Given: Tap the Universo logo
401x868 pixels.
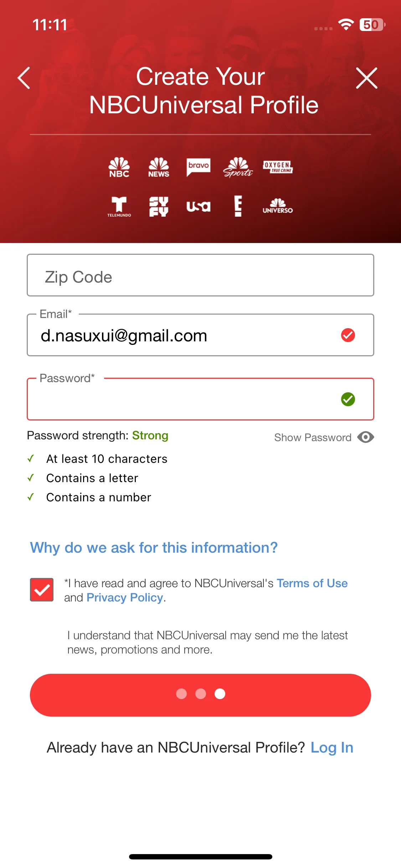Looking at the screenshot, I should click(x=278, y=206).
